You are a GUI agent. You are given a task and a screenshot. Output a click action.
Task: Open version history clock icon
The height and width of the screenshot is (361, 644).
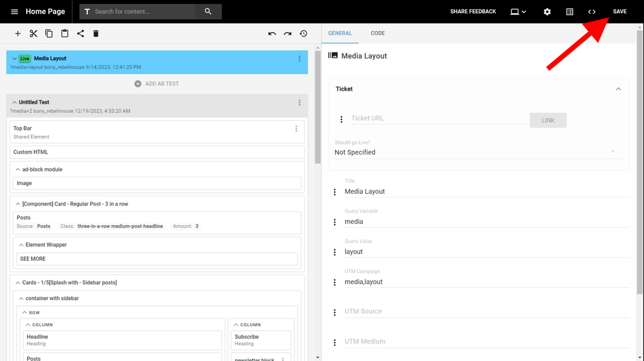(304, 33)
